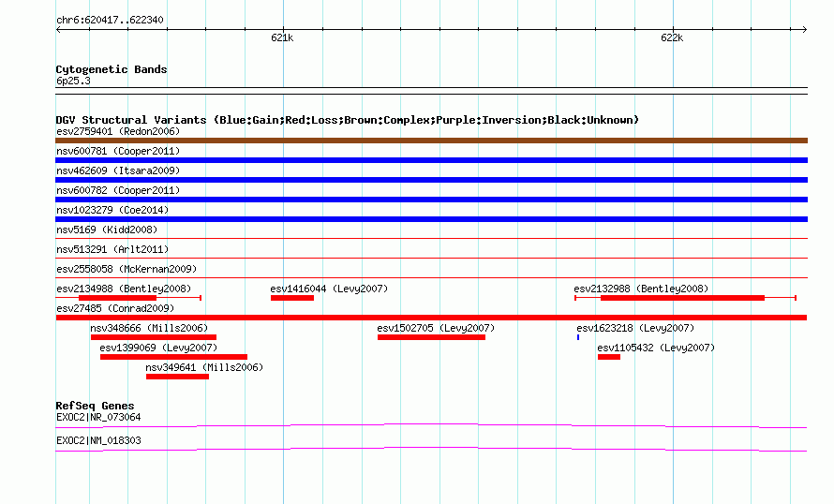Select the 6p25.3 band label

click(73, 82)
